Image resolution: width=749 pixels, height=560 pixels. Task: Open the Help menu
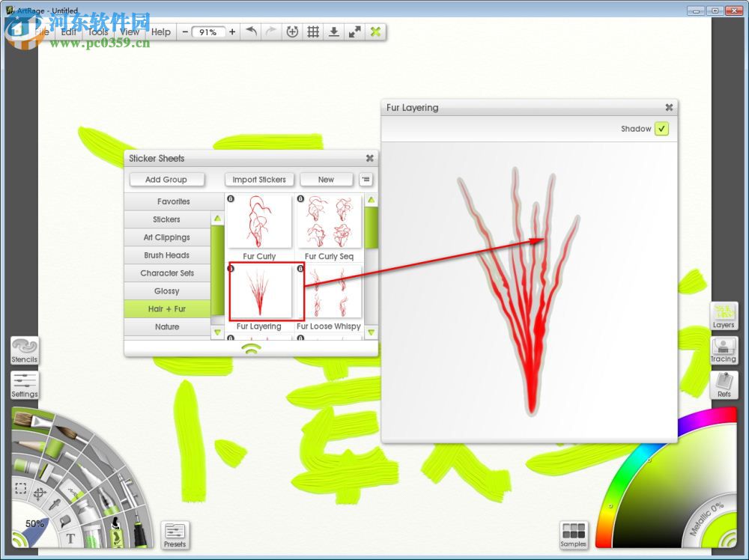[161, 32]
